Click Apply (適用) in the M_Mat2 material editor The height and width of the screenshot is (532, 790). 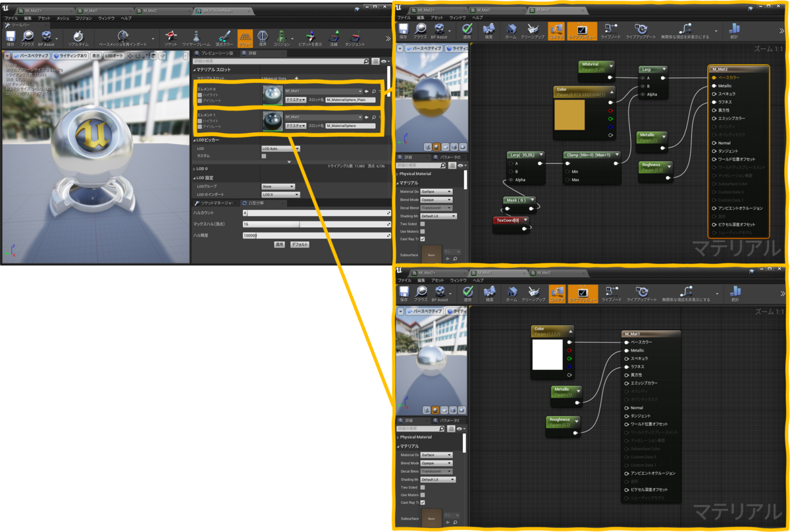click(467, 32)
